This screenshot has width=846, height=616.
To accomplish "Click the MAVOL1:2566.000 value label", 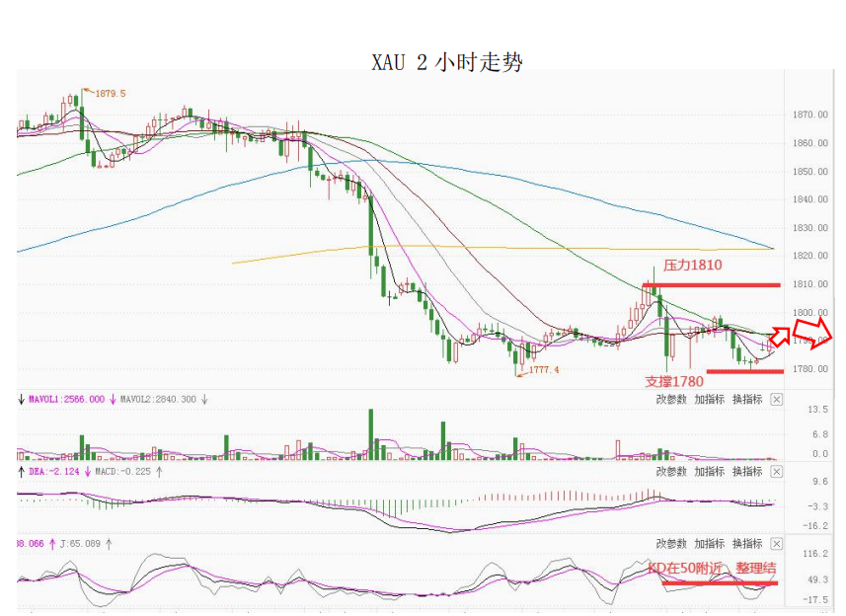I will point(66,400).
